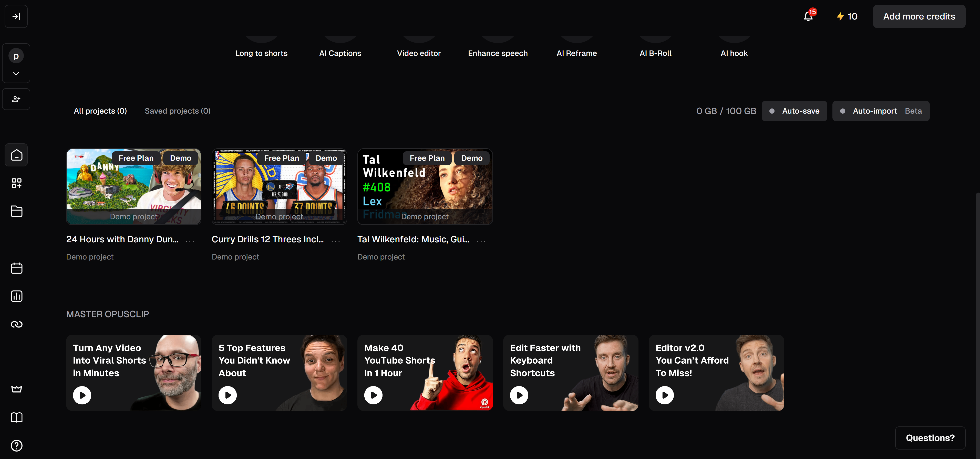Open the invite member person-add icon
980x459 pixels.
point(16,99)
